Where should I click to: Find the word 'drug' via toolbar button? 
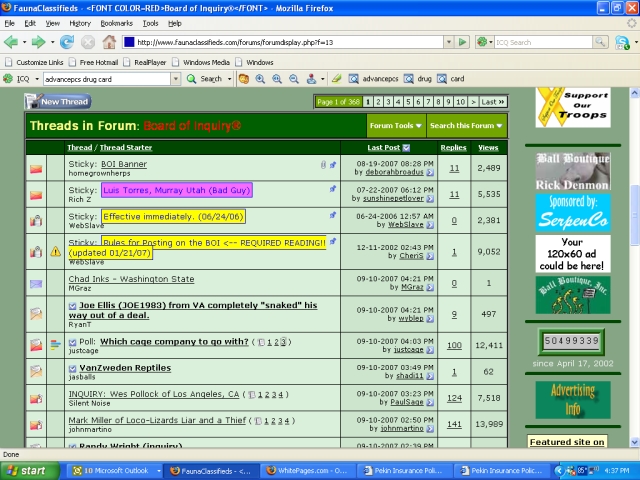pos(418,79)
